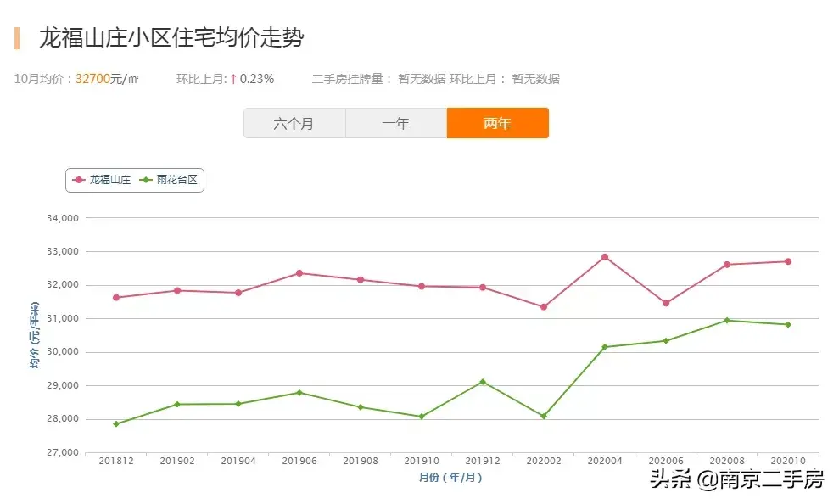The width and height of the screenshot is (839, 504).
Task: Click the peak data point at 202004 on pink line
Action: (605, 256)
